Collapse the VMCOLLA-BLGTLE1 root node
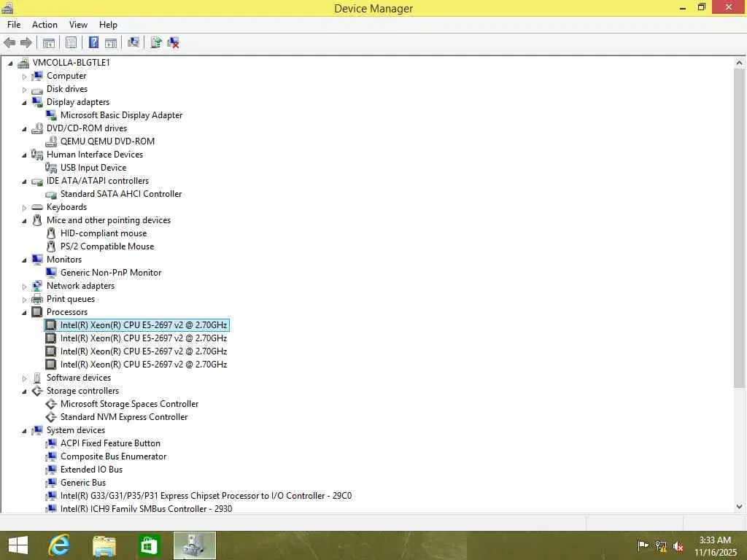 click(10, 63)
